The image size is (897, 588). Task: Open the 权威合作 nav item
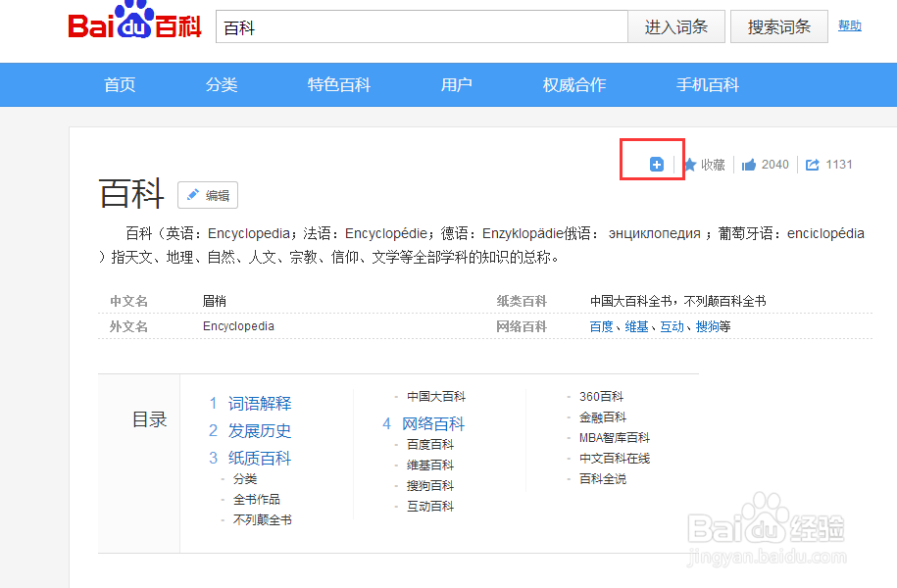tap(573, 84)
